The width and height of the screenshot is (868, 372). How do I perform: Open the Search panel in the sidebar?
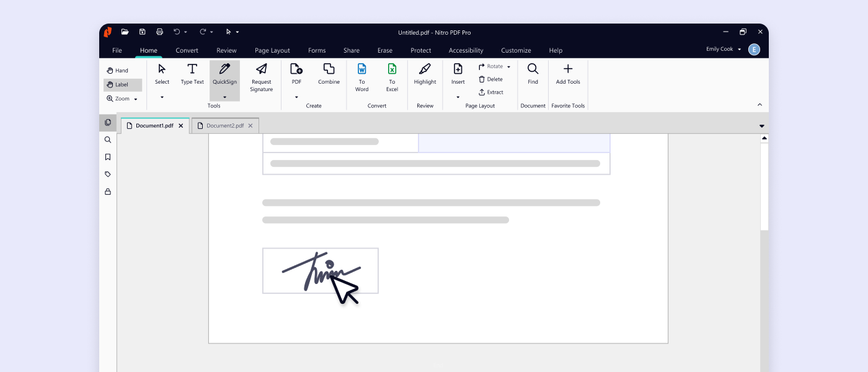107,139
